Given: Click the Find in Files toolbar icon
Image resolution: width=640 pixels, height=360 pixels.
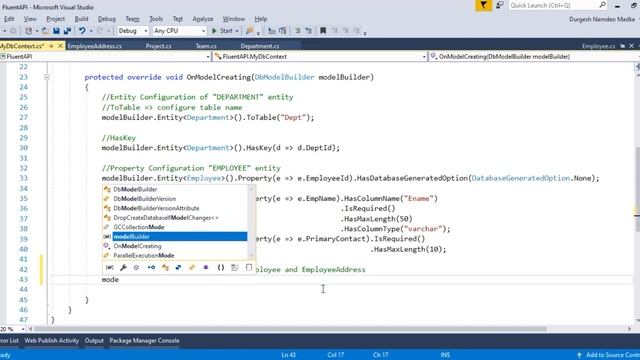Looking at the screenshot, I should pyautogui.click(x=249, y=31).
